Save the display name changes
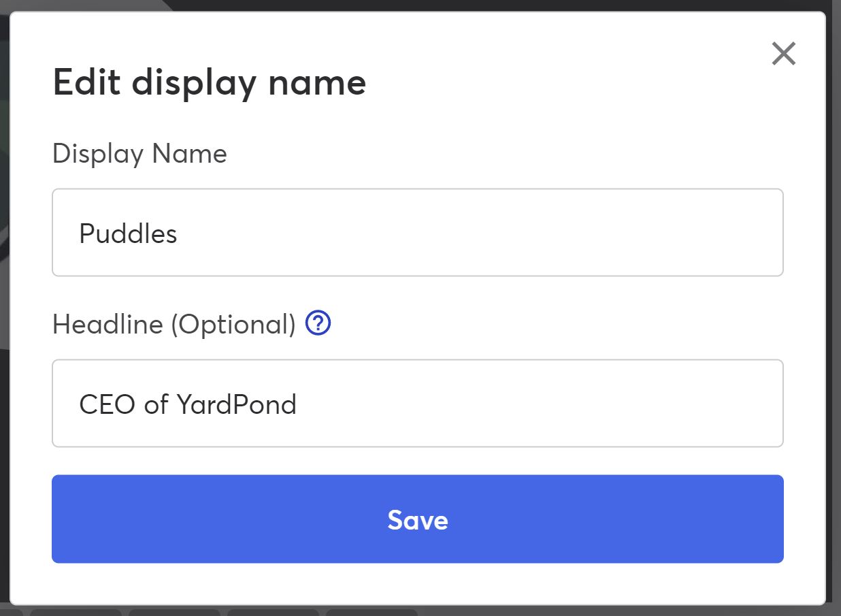Viewport: 841px width, 616px height. click(x=417, y=519)
